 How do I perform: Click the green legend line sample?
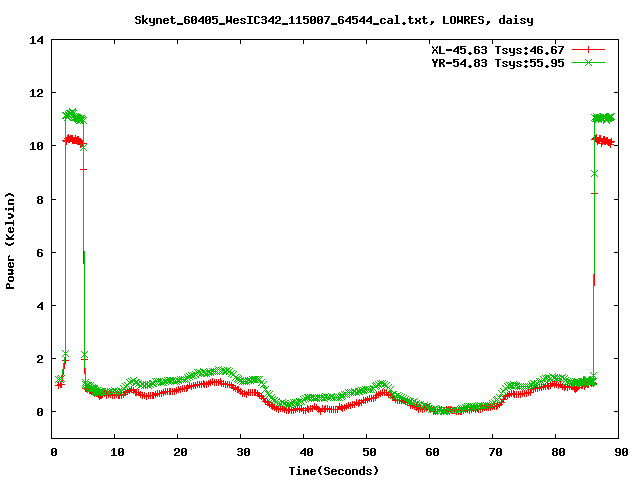pyautogui.click(x=588, y=62)
